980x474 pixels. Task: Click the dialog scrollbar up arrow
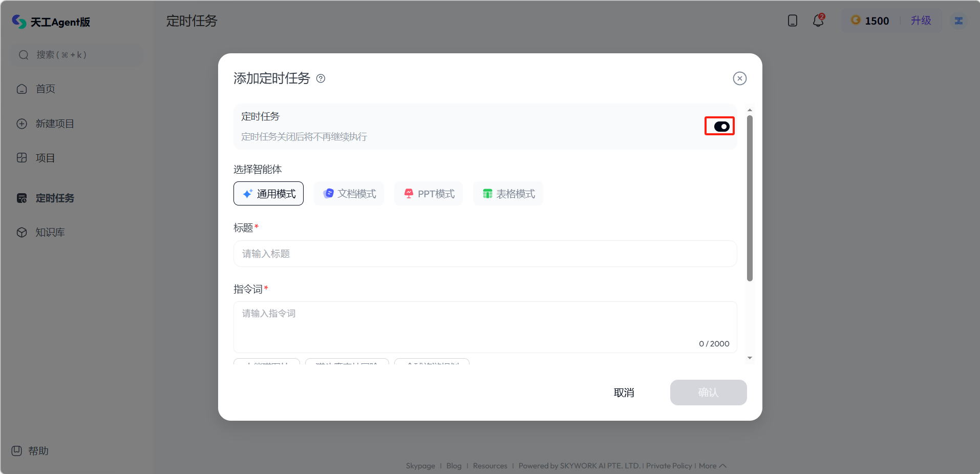point(750,110)
